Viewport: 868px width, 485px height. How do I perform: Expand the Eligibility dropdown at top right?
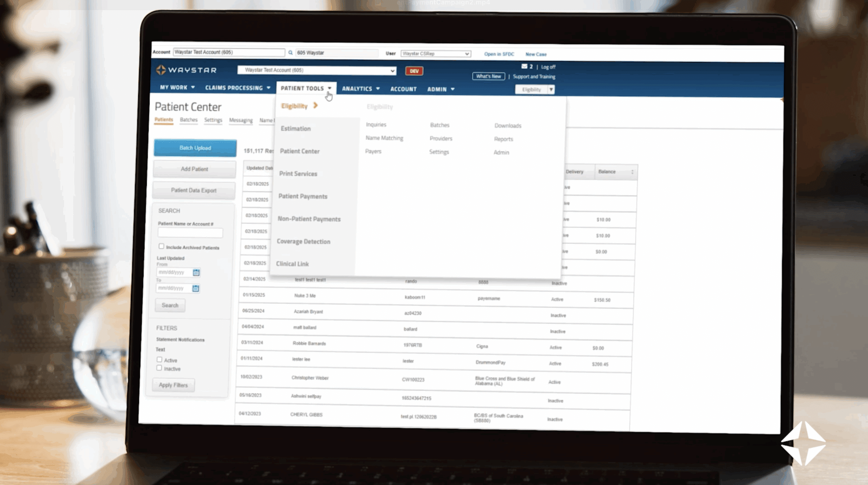(551, 89)
